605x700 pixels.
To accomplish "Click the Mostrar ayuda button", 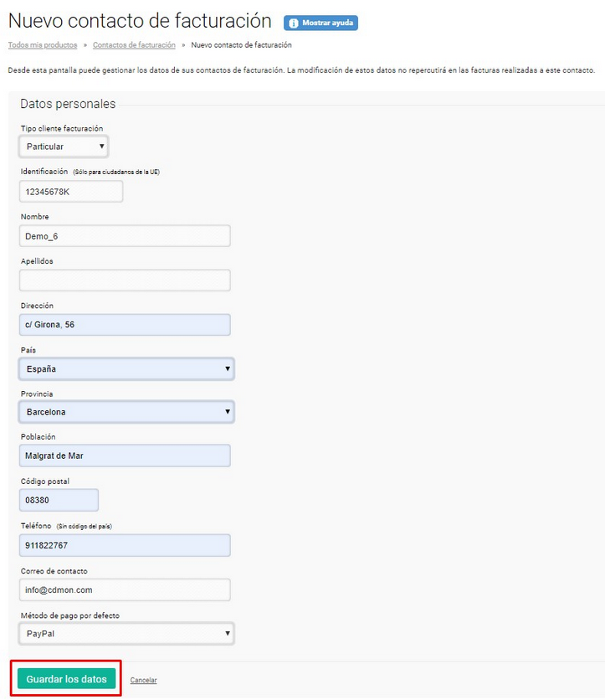I will pyautogui.click(x=320, y=23).
